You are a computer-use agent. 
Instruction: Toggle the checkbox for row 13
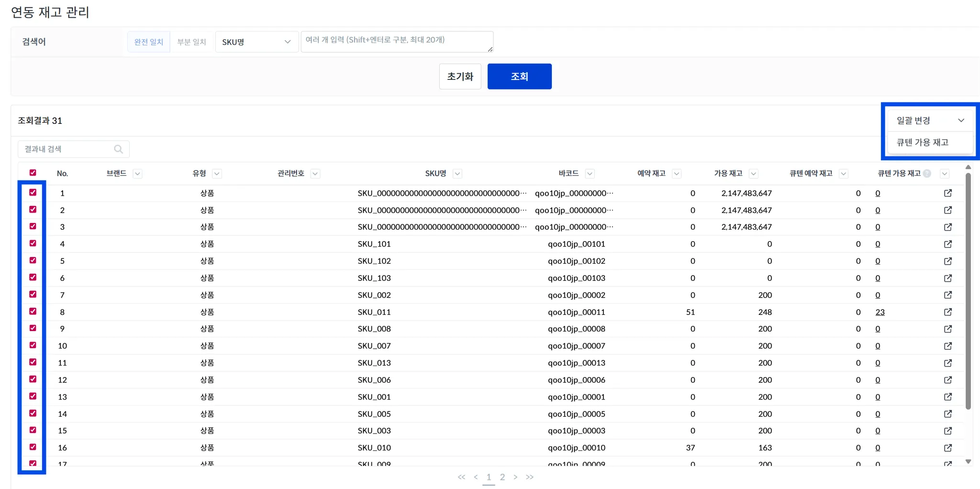[x=33, y=396]
